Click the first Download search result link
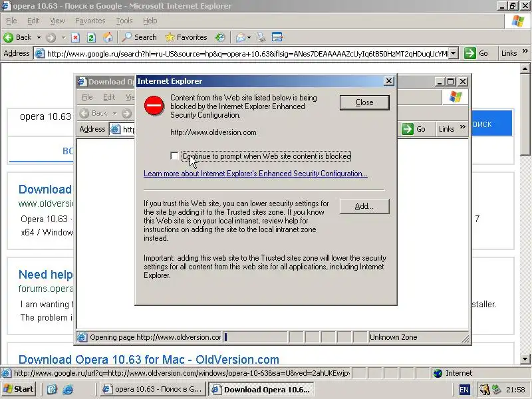Screen dimensions: 532x399 tap(45, 189)
